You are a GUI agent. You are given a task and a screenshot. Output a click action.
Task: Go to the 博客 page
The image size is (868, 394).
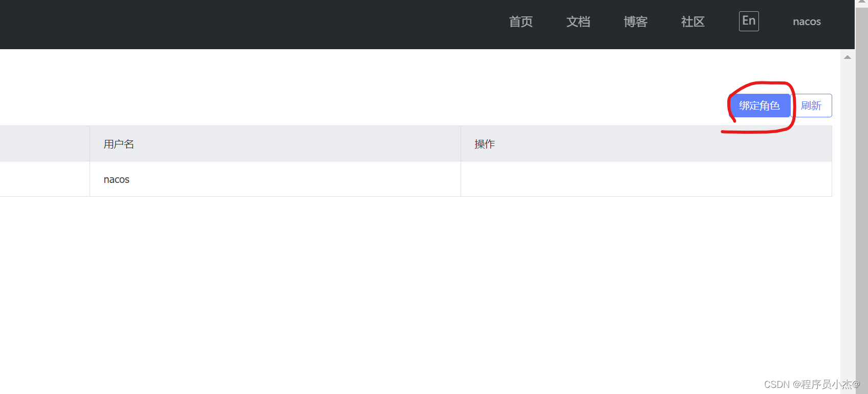[x=635, y=22]
